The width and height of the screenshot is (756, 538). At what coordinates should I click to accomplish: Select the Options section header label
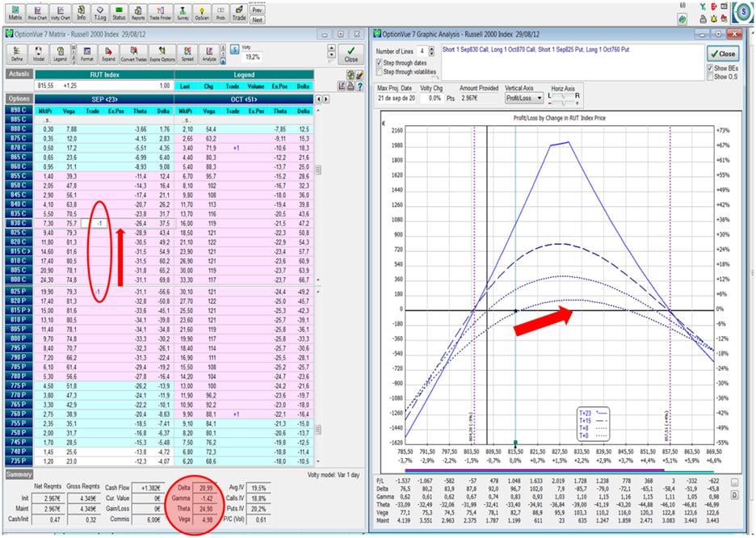coord(19,99)
